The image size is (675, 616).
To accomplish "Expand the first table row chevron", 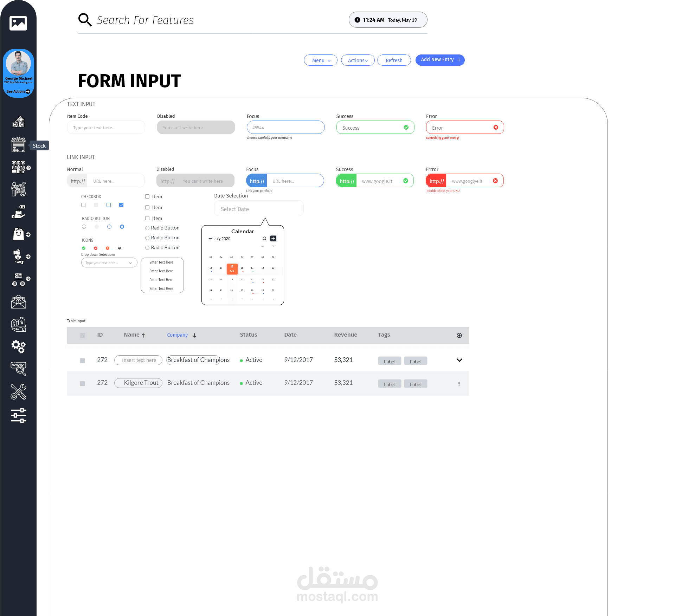I will tap(459, 360).
